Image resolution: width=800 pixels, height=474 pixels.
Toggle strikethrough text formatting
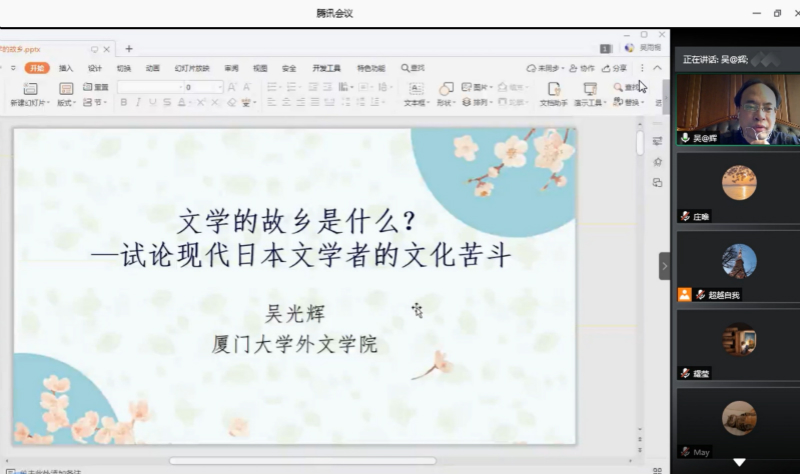pyautogui.click(x=166, y=102)
